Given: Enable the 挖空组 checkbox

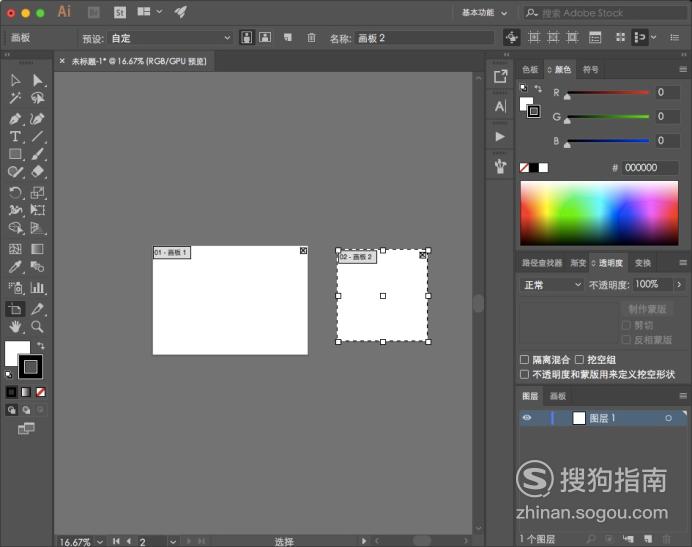Looking at the screenshot, I should coord(579,360).
